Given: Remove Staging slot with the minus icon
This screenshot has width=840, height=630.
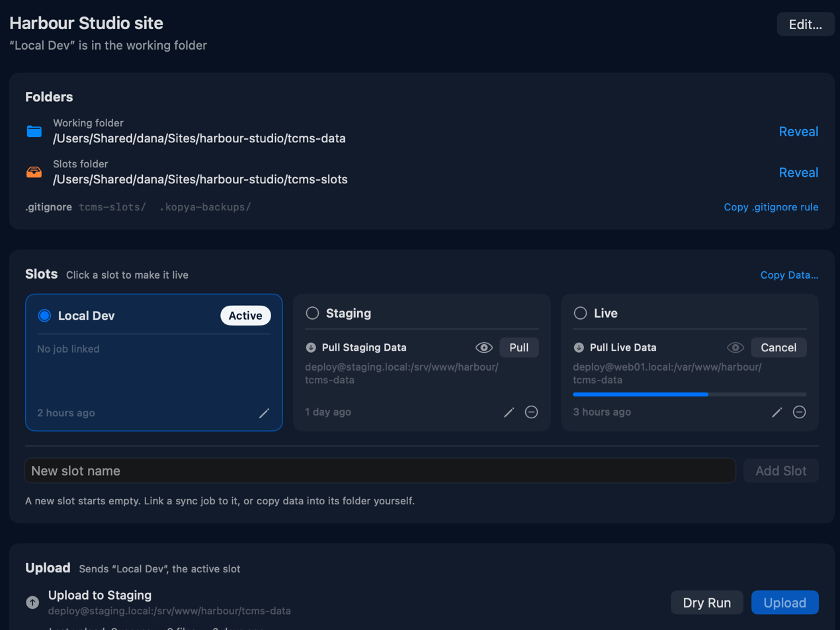Looking at the screenshot, I should [531, 412].
